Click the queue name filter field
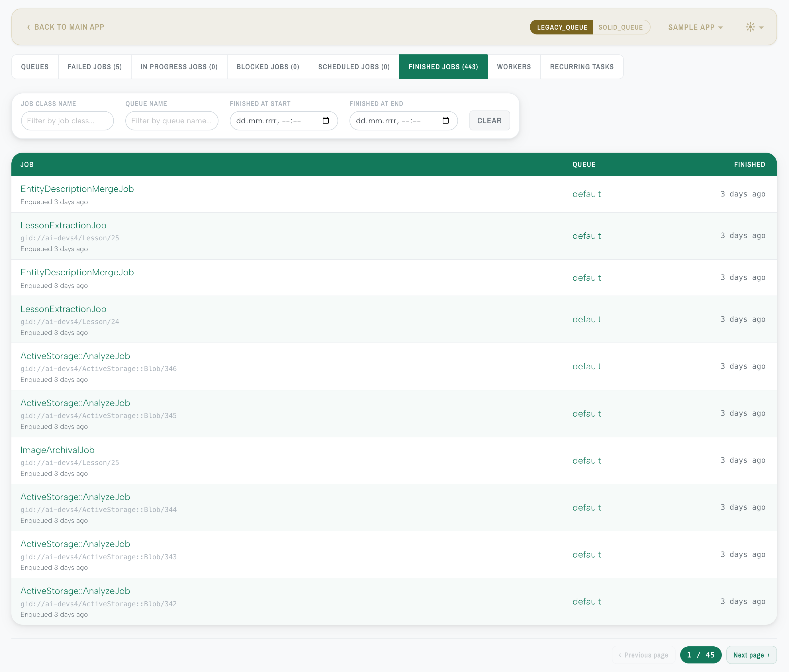 coord(172,121)
